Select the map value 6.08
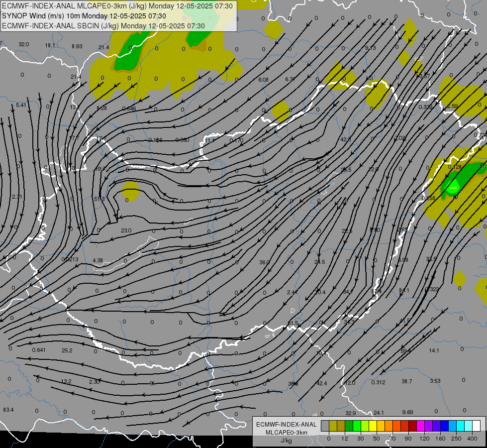This screenshot has height=448, width=487. click(x=263, y=80)
